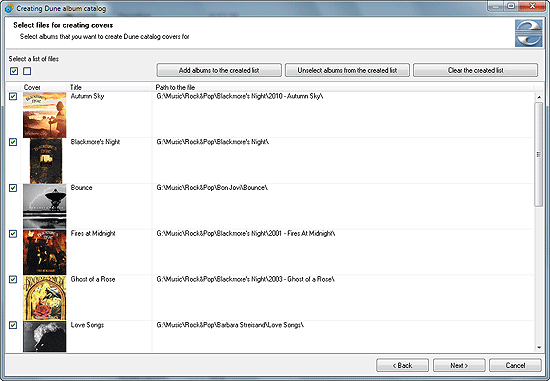Click the path G:\Music\Rock&Pop\Blackmore's Night\
Viewport: 550px width, 381px height.
tap(213, 142)
